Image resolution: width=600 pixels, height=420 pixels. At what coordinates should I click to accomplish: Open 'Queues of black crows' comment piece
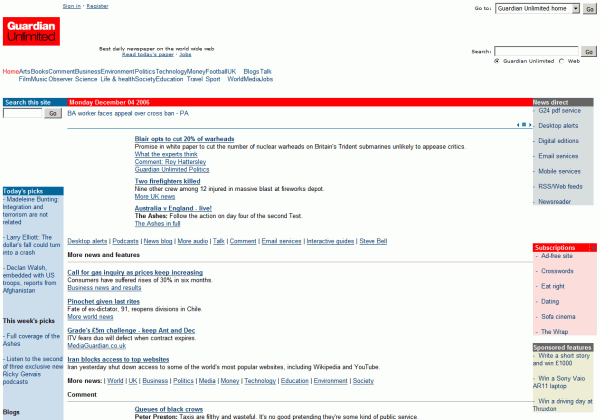point(169,409)
